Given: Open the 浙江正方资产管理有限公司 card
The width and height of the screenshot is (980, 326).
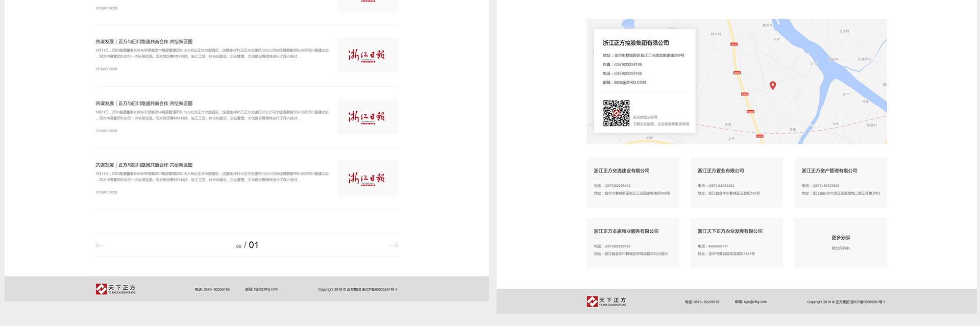Looking at the screenshot, I should pos(840,182).
